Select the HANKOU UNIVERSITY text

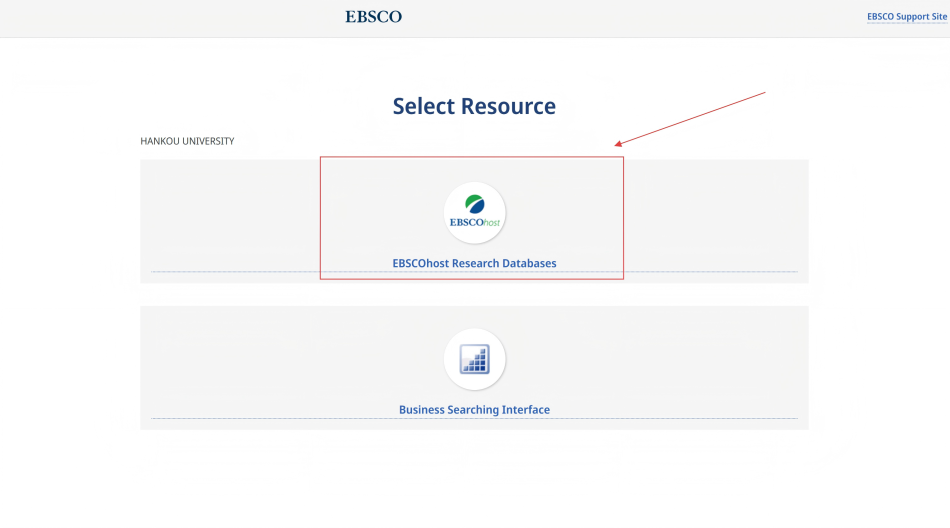point(187,141)
